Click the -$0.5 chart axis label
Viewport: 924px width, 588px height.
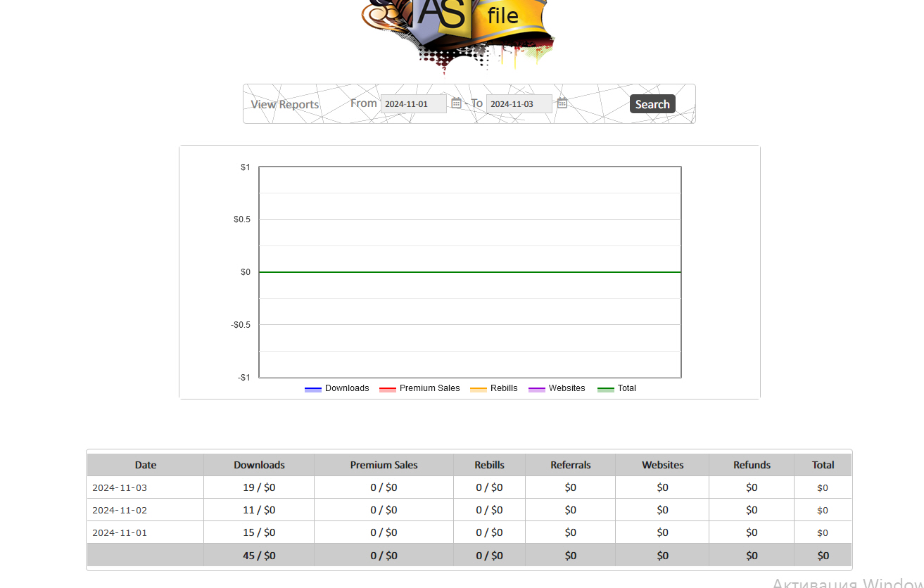point(241,325)
